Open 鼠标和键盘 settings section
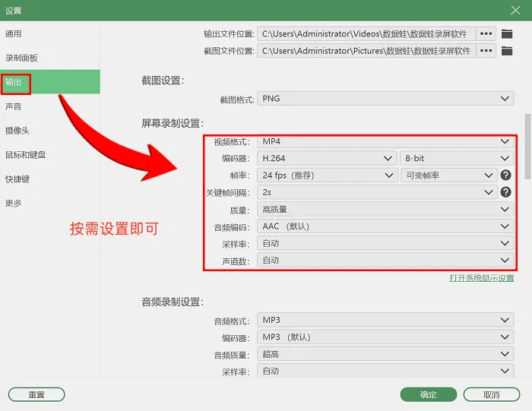This screenshot has height=411, width=532. click(x=50, y=155)
